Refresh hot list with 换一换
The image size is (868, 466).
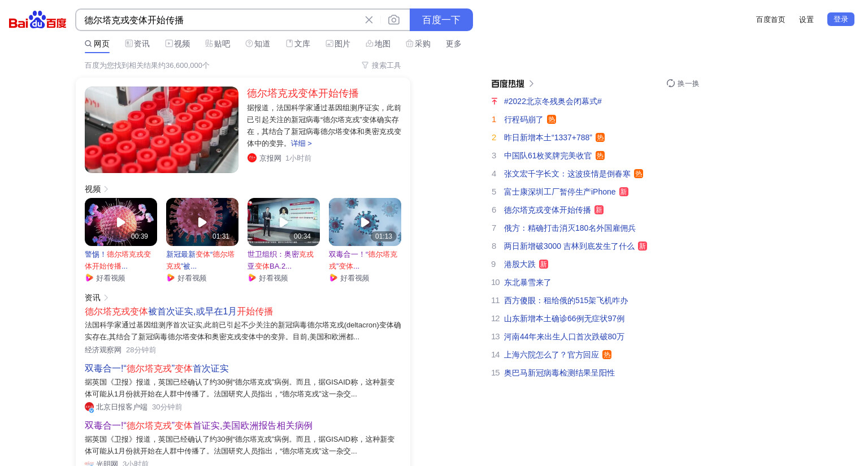tap(683, 83)
